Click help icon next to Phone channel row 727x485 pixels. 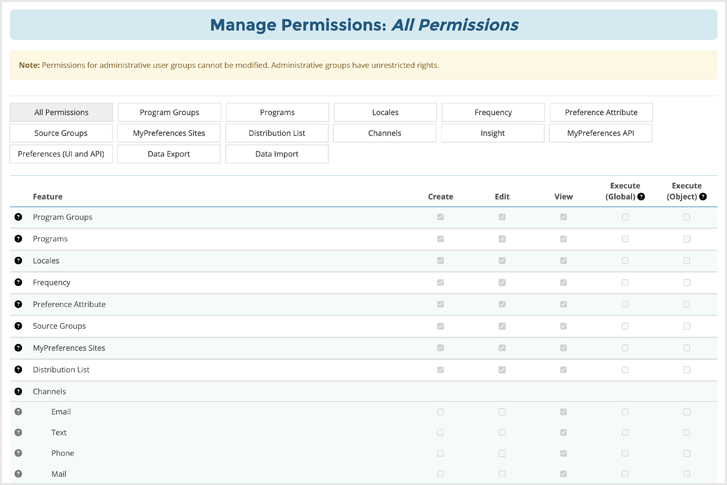point(18,453)
